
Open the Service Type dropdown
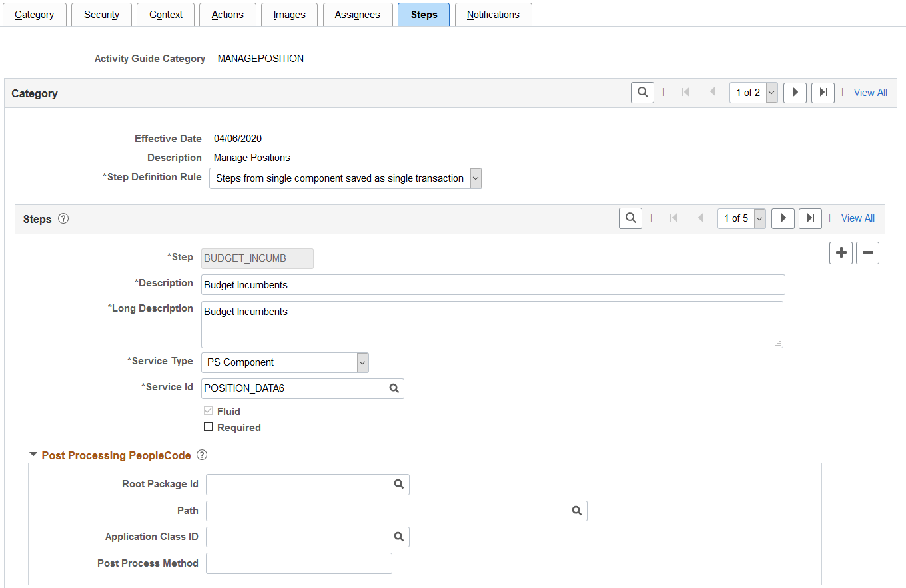click(x=284, y=362)
